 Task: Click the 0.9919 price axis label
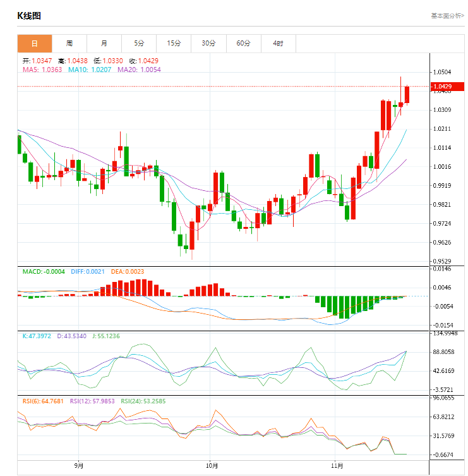[x=442, y=185]
